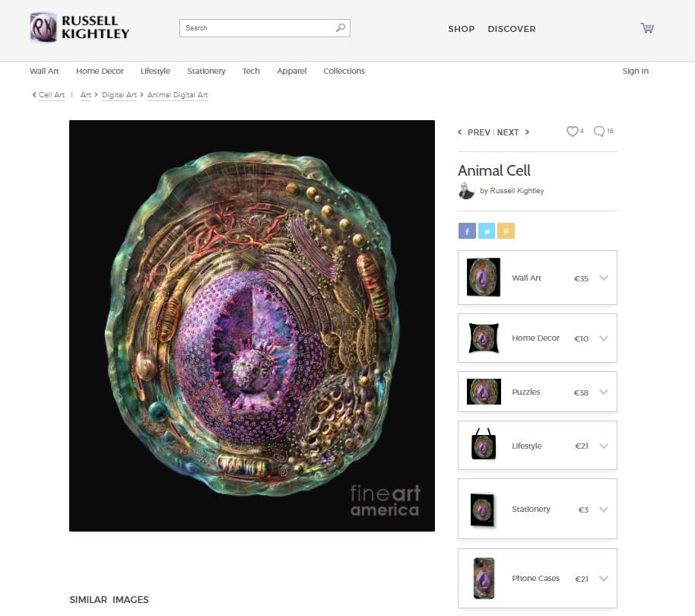This screenshot has width=695, height=616.
Task: Click back arrow next to Cell Art
Action: click(x=34, y=94)
